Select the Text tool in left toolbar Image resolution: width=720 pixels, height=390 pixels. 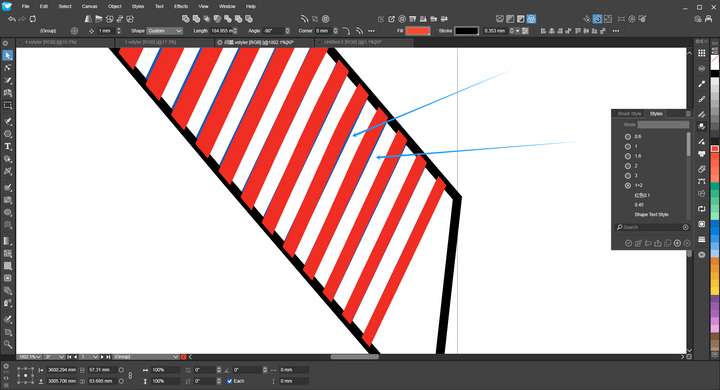[x=7, y=147]
